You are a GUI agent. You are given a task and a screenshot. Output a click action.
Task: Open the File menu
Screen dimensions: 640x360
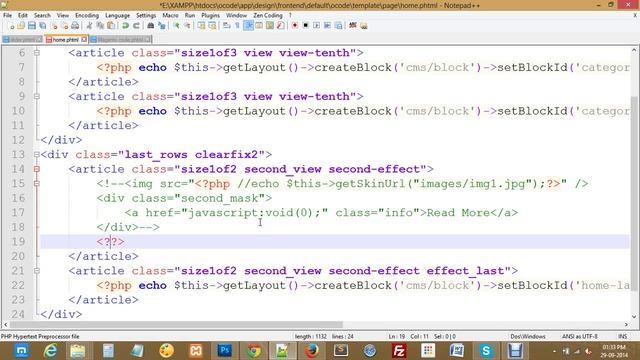point(8,15)
